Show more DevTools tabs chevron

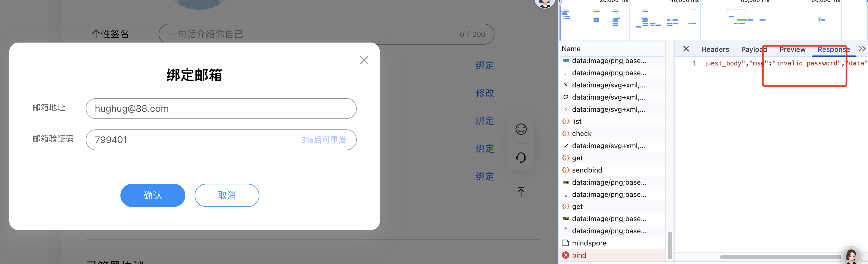click(x=862, y=49)
